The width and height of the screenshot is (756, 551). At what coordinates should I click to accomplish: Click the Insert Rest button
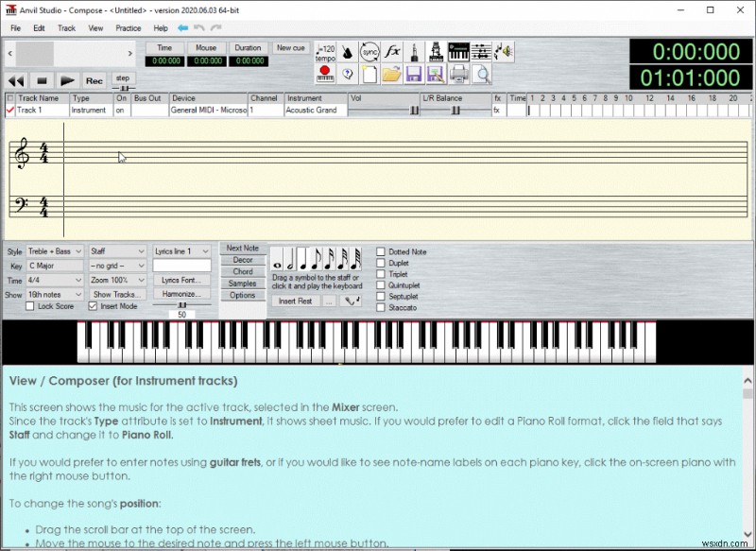click(295, 301)
